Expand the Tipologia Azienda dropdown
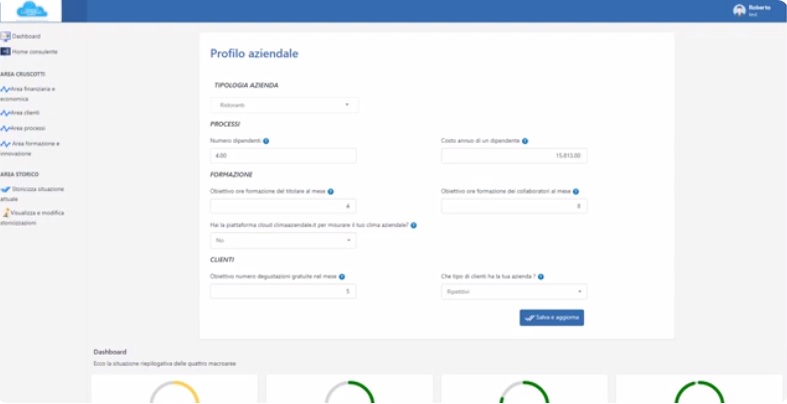This screenshot has width=787, height=404. (x=284, y=105)
